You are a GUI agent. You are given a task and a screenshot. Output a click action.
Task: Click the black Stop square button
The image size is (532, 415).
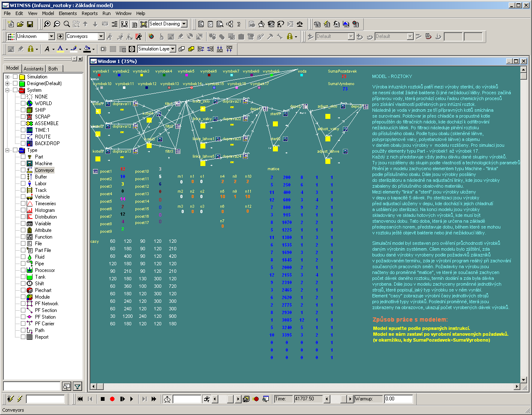[102, 399]
